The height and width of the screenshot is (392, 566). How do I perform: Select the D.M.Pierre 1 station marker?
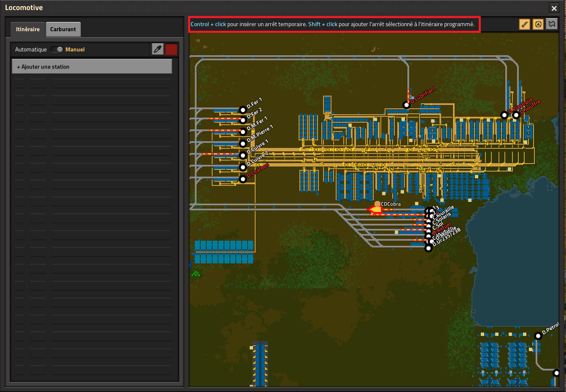tap(243, 144)
